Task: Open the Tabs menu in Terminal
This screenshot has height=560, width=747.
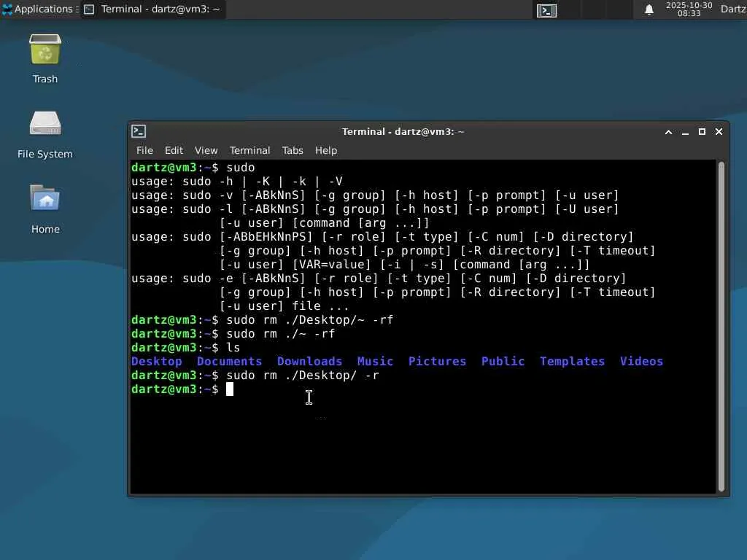Action: (x=293, y=150)
